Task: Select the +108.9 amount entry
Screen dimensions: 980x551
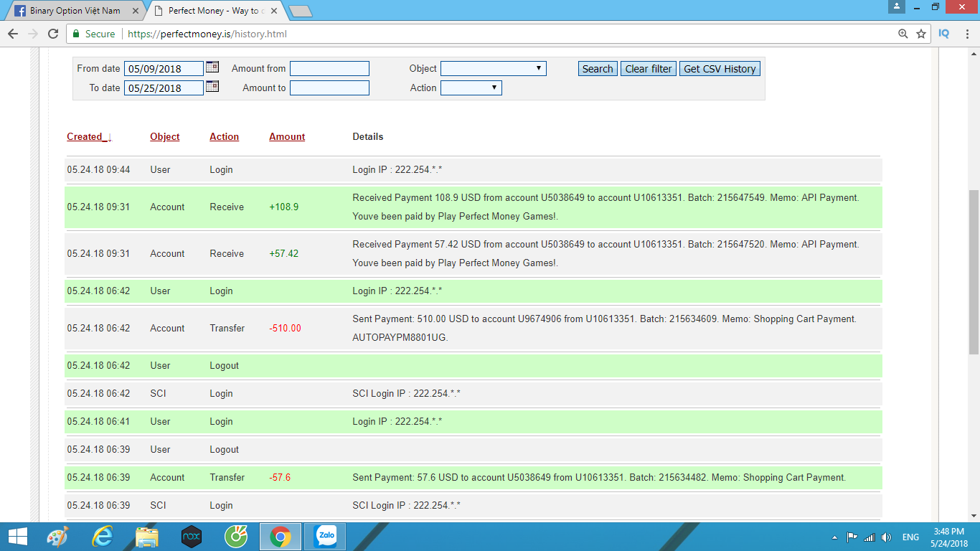Action: (x=284, y=207)
